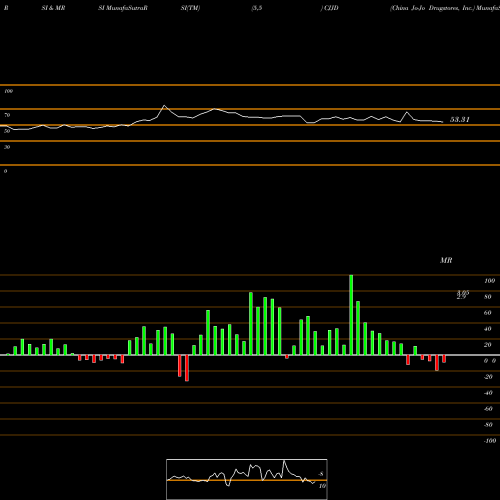Click the MR axis label -60
This screenshot has height=500, width=500.
(488, 409)
